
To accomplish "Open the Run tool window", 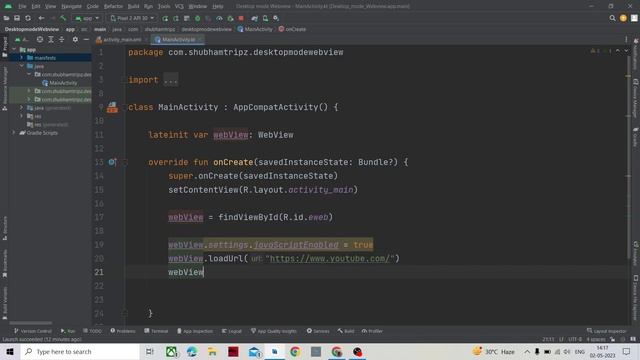I will tap(68, 331).
